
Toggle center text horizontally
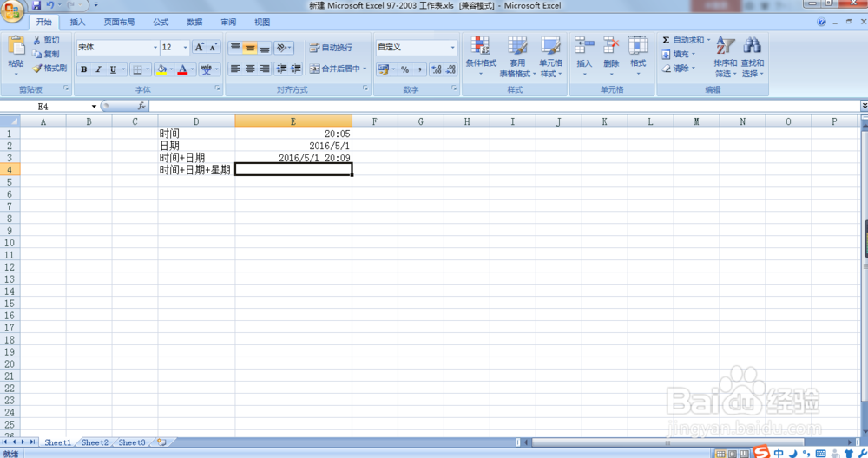(x=250, y=69)
